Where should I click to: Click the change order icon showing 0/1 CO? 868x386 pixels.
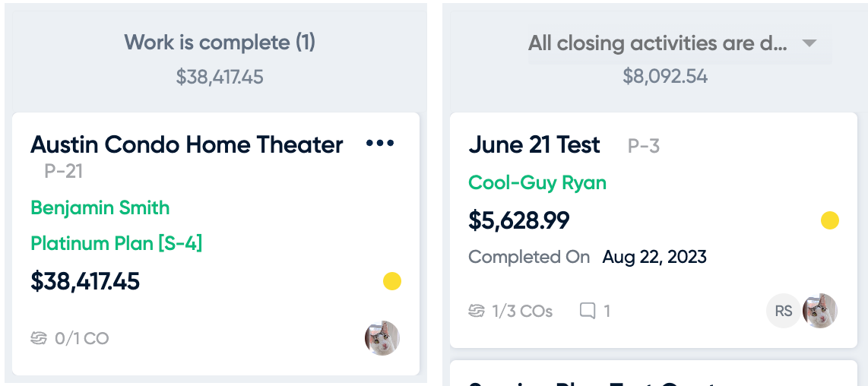39,338
